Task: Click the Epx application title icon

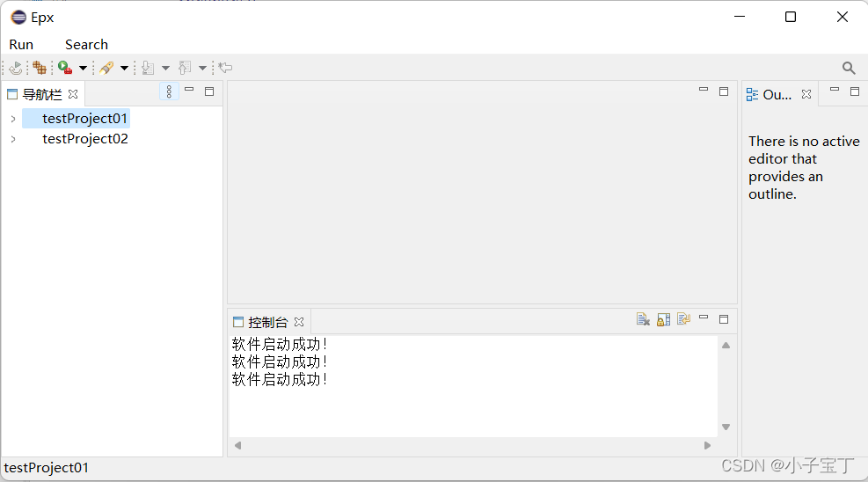Action: click(x=18, y=18)
